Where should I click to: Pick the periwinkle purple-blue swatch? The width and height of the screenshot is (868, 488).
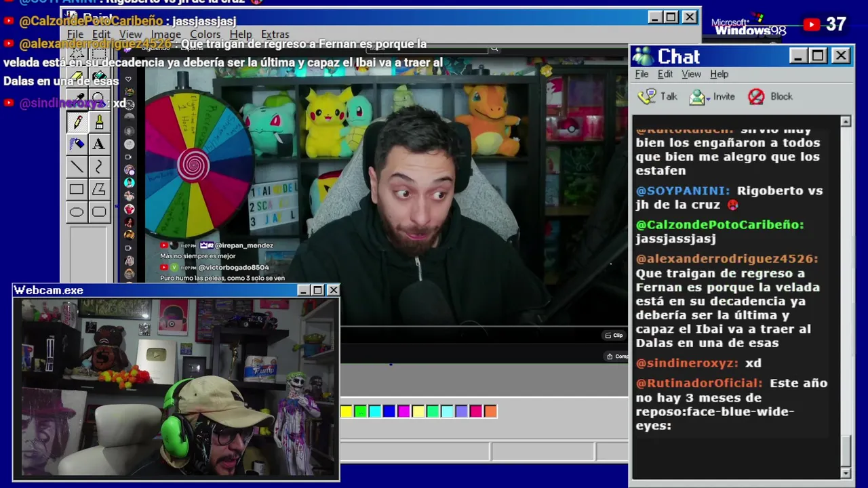[x=462, y=411]
